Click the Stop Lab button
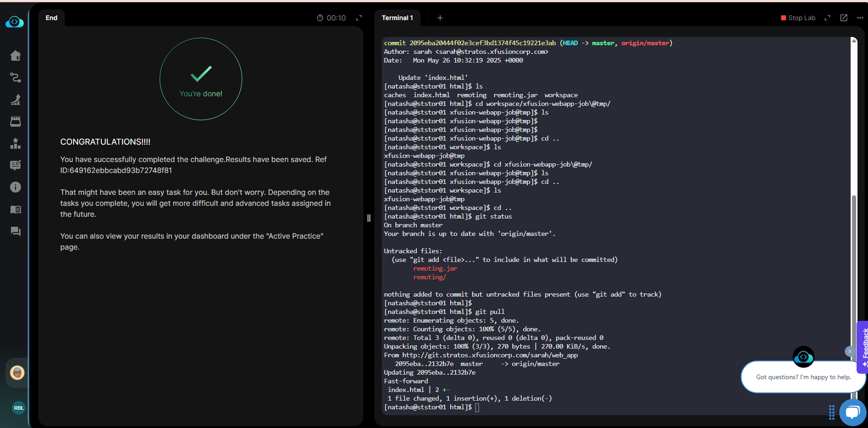The height and width of the screenshot is (428, 868). coord(798,18)
